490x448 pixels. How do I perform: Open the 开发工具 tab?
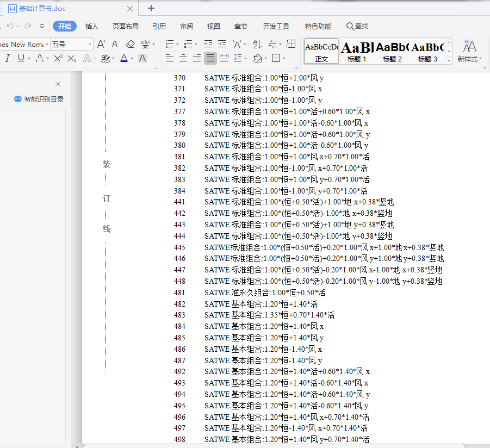(x=276, y=27)
